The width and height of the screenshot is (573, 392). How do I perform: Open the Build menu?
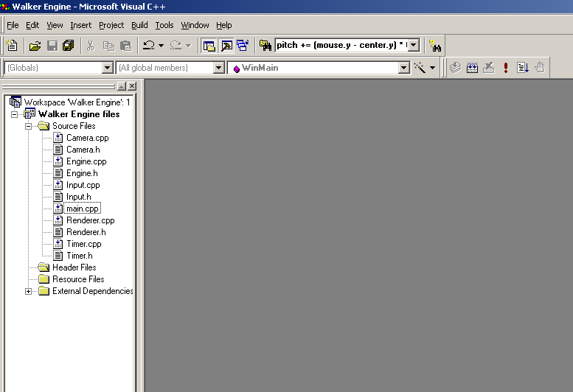coord(139,25)
